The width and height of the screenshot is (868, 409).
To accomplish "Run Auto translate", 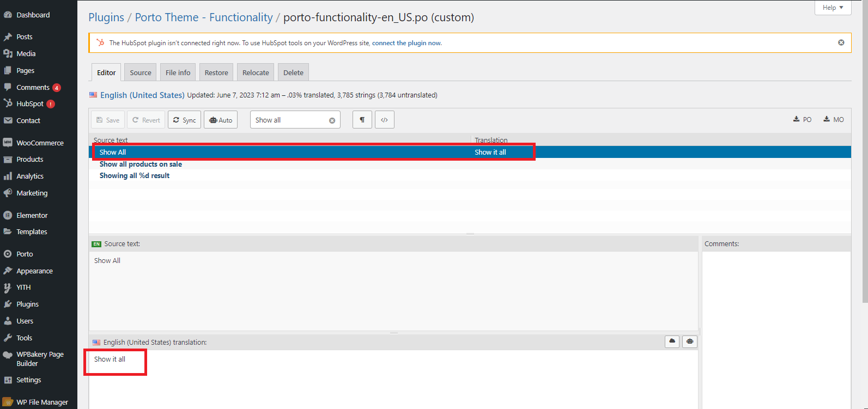I will pos(221,120).
